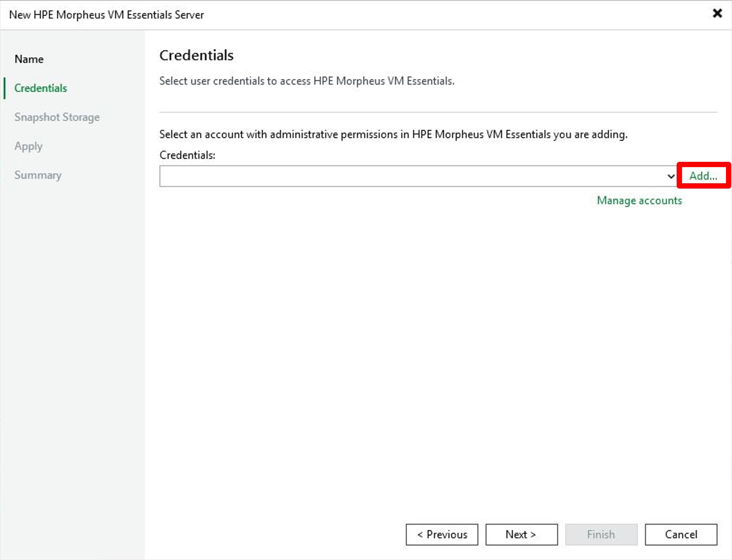Click the Finish button

[x=601, y=534]
